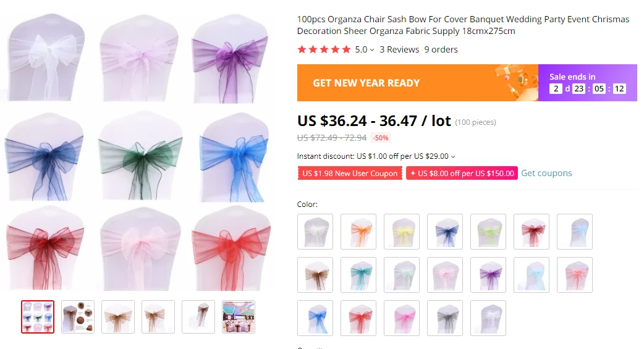644x349 pixels.
Task: Claim the US $8.00 off per US $150.00 coupon
Action: point(462,174)
